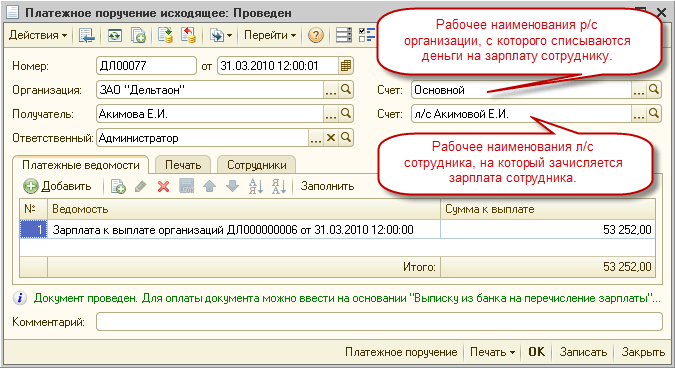This screenshot has height=368, width=675.
Task: Click the Записать button
Action: (x=583, y=352)
